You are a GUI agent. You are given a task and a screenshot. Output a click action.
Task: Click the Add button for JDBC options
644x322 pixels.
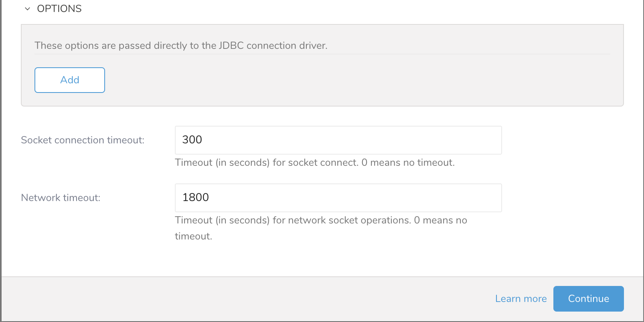tap(70, 80)
